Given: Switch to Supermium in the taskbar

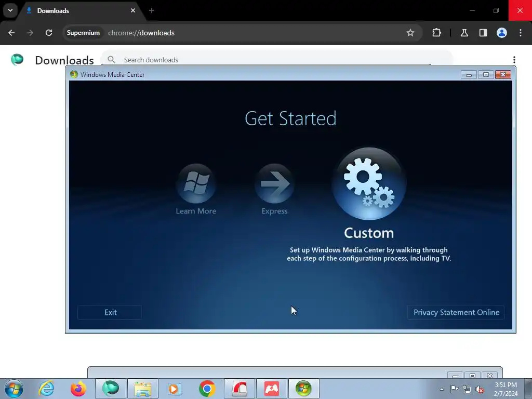Looking at the screenshot, I should point(111,389).
